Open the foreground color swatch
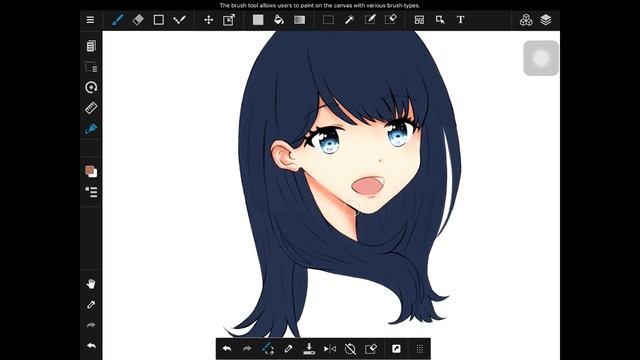The height and width of the screenshot is (360, 640). (x=89, y=170)
